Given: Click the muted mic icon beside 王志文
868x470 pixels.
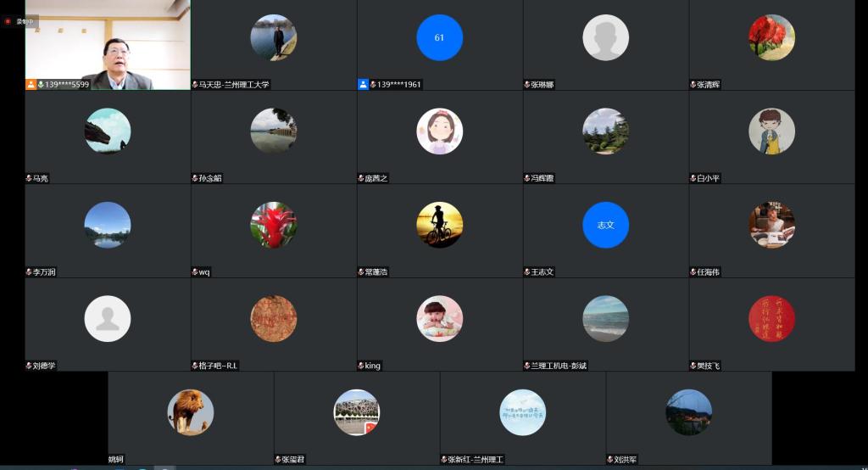Looking at the screenshot, I should [527, 272].
